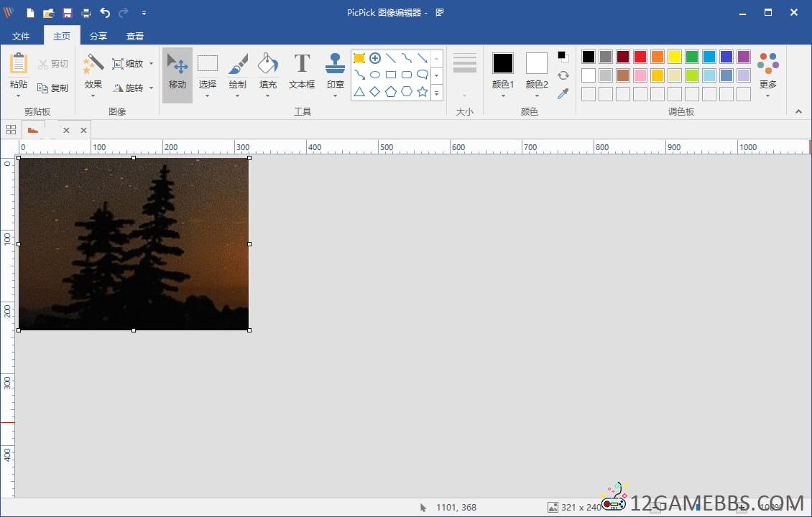Click the New document icon in title bar
The height and width of the screenshot is (517, 812).
tap(31, 13)
